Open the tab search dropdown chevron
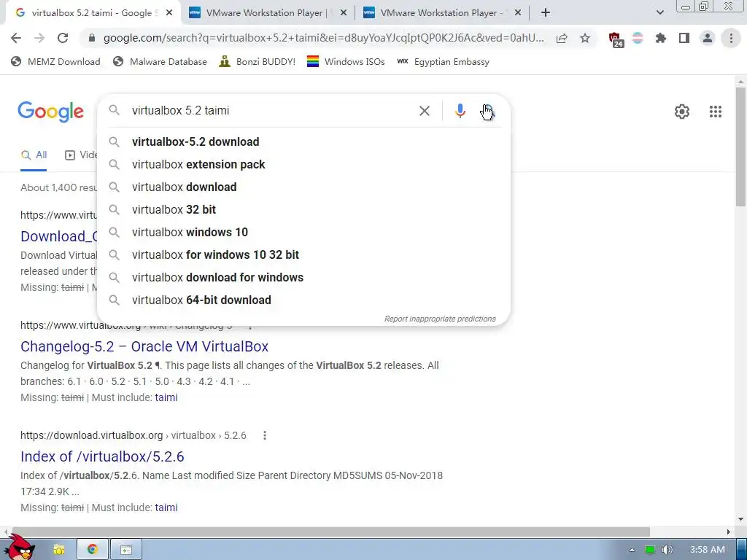747x560 pixels. coord(659,13)
